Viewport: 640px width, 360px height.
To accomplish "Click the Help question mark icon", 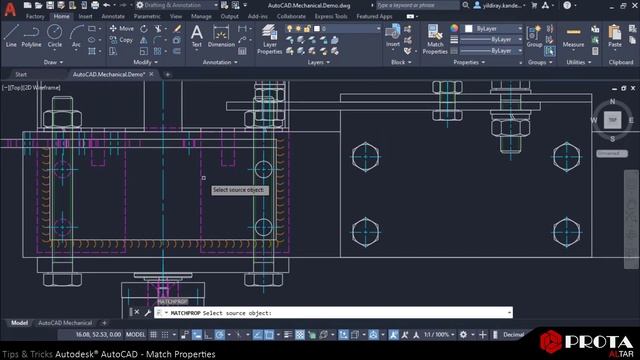I will coord(567,5).
